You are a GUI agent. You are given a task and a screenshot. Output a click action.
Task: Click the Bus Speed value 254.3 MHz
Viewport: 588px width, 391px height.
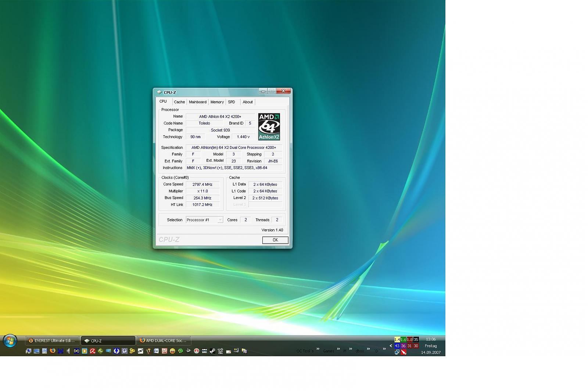[202, 198]
